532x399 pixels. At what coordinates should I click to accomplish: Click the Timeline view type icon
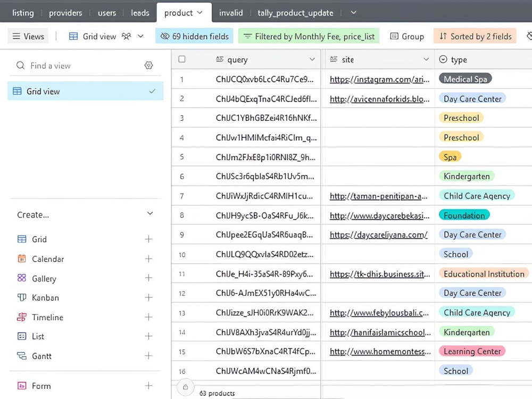point(22,317)
